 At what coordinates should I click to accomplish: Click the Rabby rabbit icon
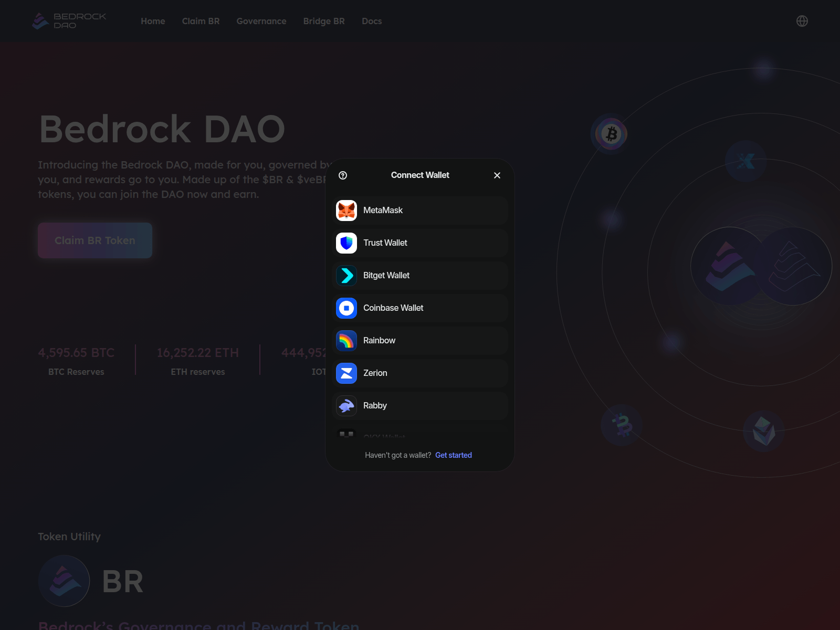(346, 406)
